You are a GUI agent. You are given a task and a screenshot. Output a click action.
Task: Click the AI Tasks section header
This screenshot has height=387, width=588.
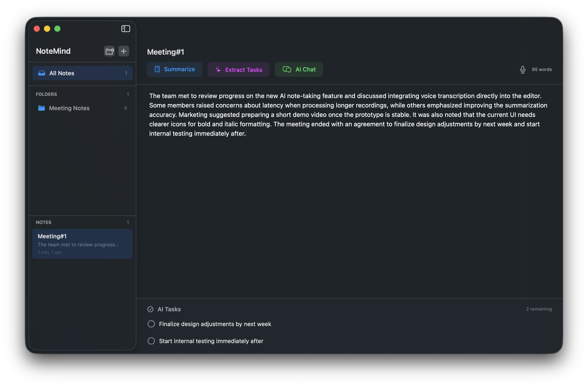[x=169, y=309]
